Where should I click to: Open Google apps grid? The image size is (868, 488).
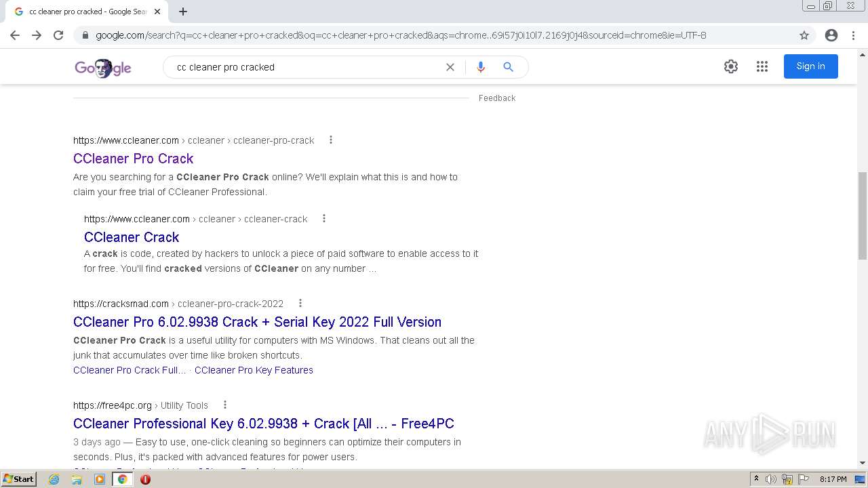[762, 66]
